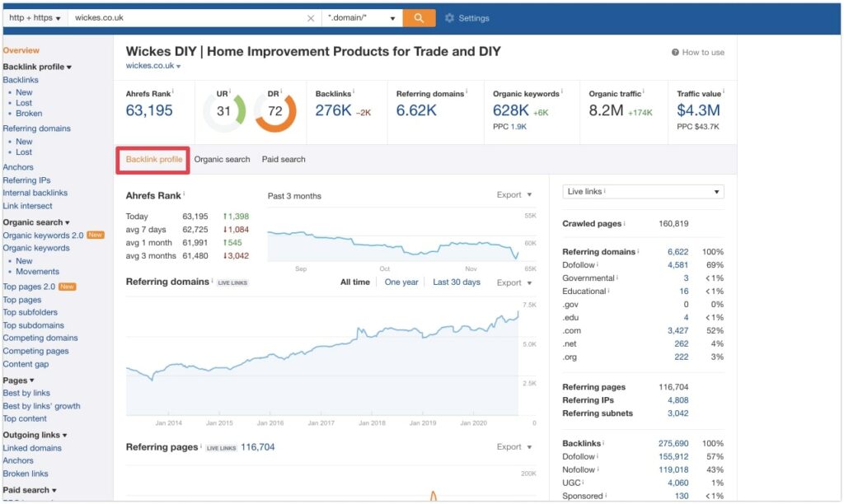Image resolution: width=844 pixels, height=504 pixels.
Task: Open Referring IPs sidebar link
Action: [26, 180]
